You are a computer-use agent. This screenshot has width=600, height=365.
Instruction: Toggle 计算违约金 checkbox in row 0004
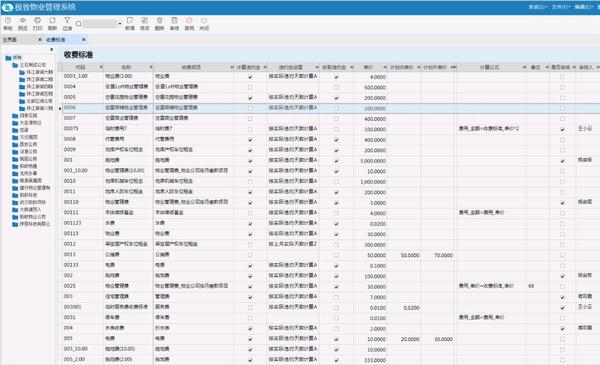(250, 88)
